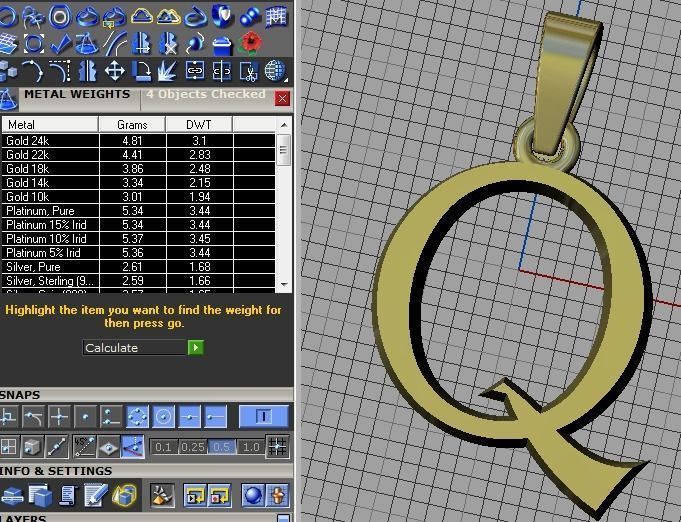The width and height of the screenshot is (681, 522).
Task: Toggle the construction plane axes snap
Action: pyautogui.click(x=132, y=446)
